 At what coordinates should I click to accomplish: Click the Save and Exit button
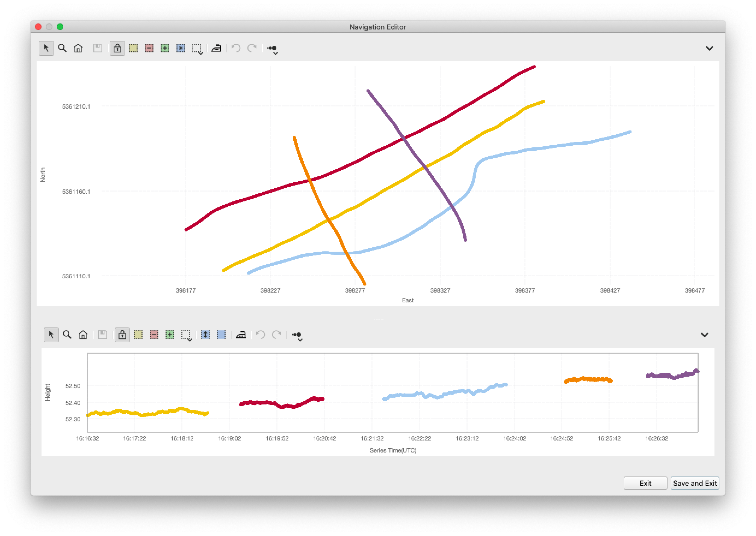pos(695,483)
